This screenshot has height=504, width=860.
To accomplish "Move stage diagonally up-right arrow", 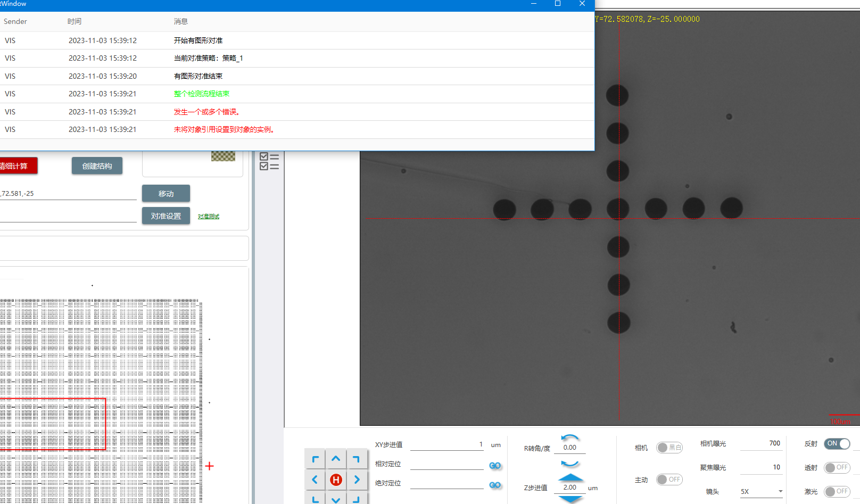I will point(357,459).
